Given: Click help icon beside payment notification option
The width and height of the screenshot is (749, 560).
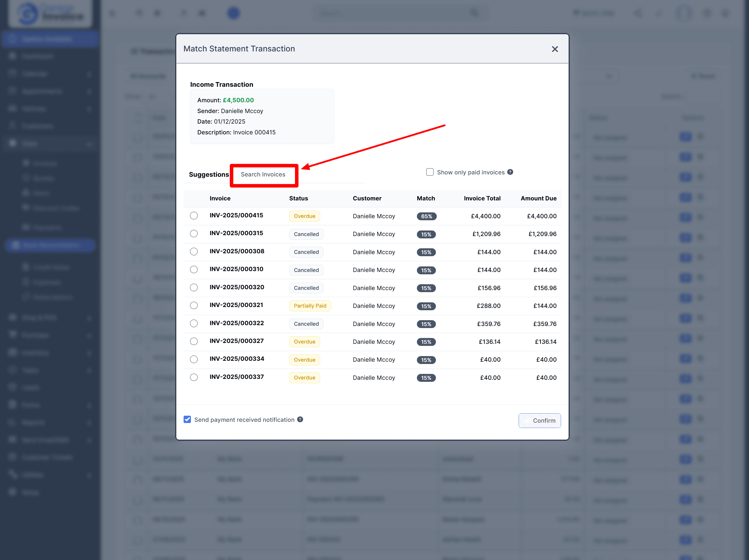Looking at the screenshot, I should click(300, 419).
